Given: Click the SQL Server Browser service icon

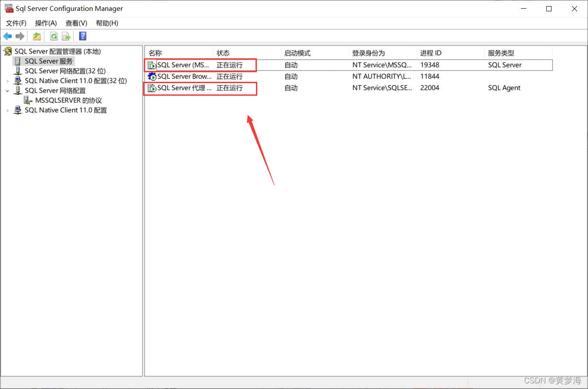Looking at the screenshot, I should (152, 77).
